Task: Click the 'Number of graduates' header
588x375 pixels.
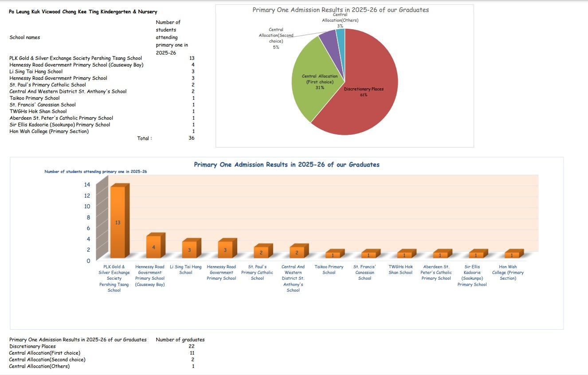Action: (x=180, y=340)
